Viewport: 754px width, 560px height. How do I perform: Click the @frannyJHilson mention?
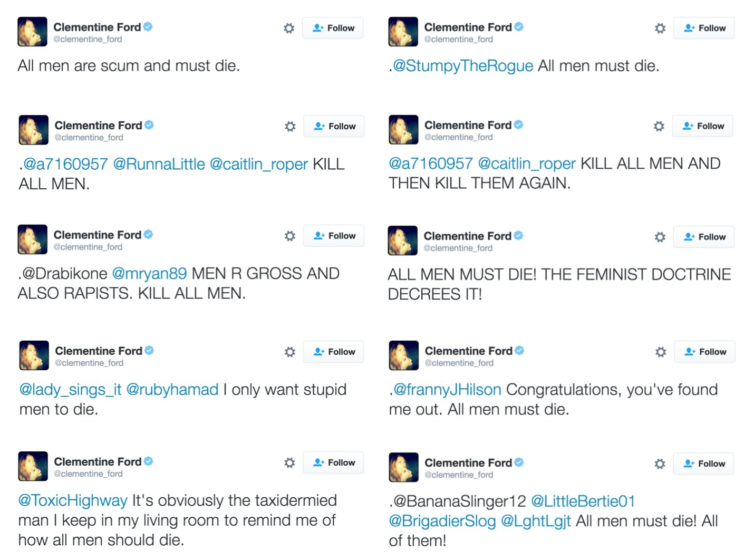[447, 390]
